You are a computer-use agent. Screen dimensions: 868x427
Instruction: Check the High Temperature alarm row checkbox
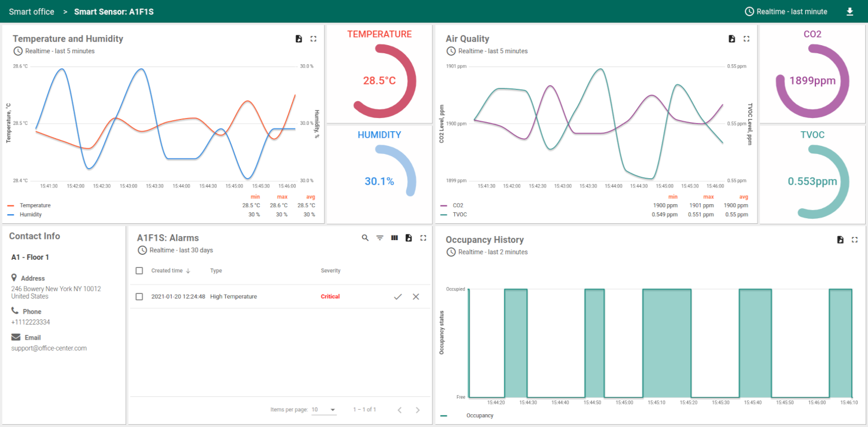coord(139,296)
